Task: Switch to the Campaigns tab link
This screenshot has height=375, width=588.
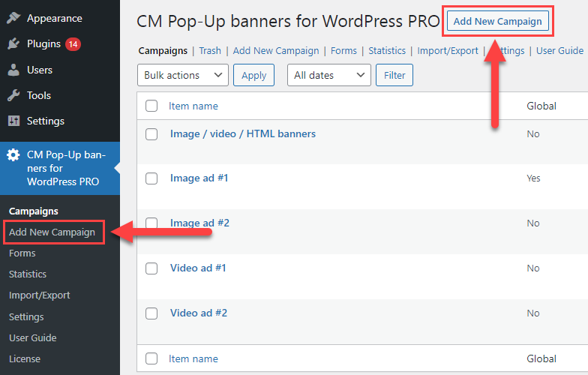Action: pyautogui.click(x=163, y=51)
